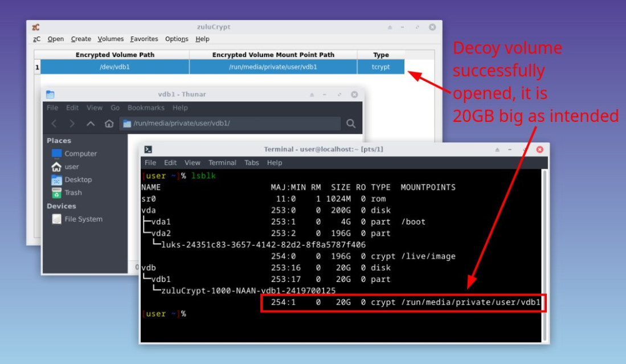Go back in Thunar navigation
Image resolution: width=626 pixels, height=364 pixels.
coord(54,124)
